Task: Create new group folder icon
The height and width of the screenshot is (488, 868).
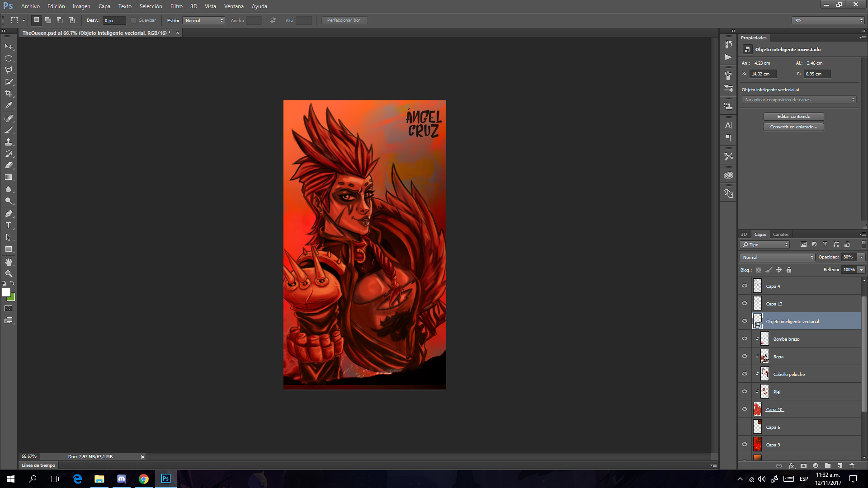Action: click(x=828, y=465)
